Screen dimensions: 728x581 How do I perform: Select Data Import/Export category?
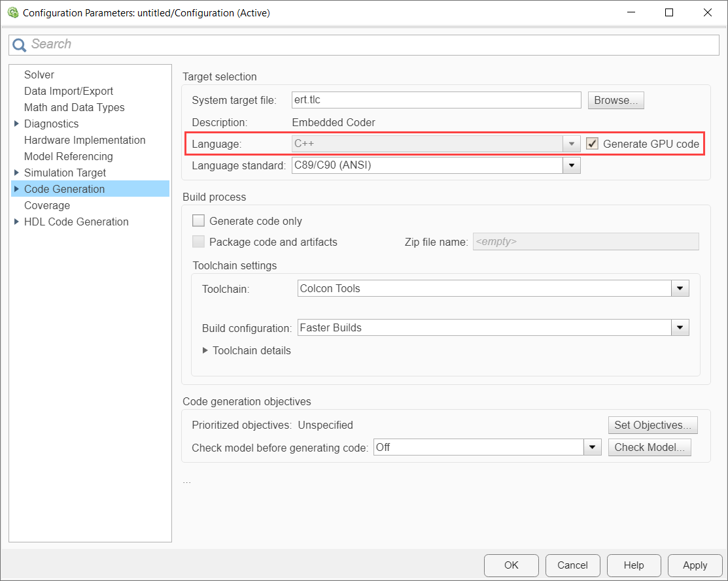tap(69, 91)
